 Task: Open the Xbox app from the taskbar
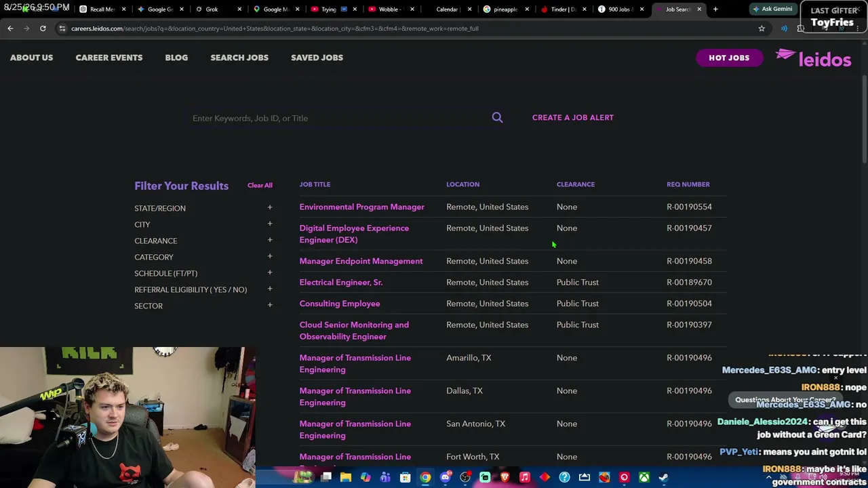coord(644,478)
